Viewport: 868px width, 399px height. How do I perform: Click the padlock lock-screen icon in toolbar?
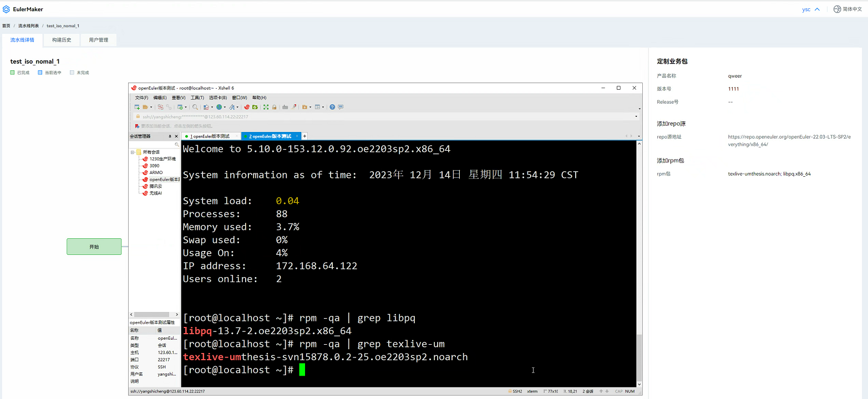274,107
